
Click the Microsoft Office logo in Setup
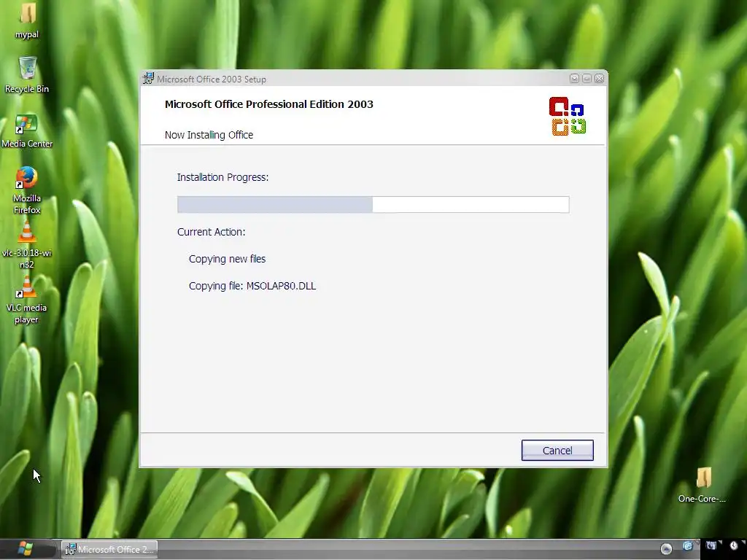(568, 116)
